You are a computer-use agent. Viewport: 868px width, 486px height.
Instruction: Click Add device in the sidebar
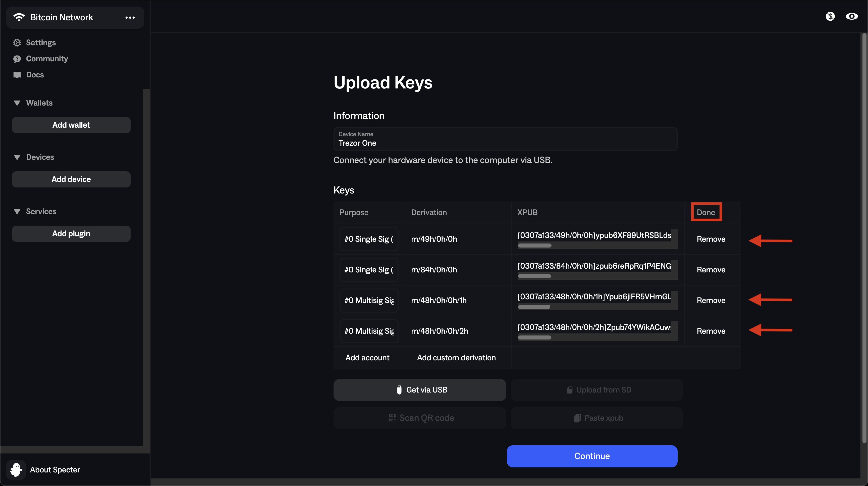71,179
